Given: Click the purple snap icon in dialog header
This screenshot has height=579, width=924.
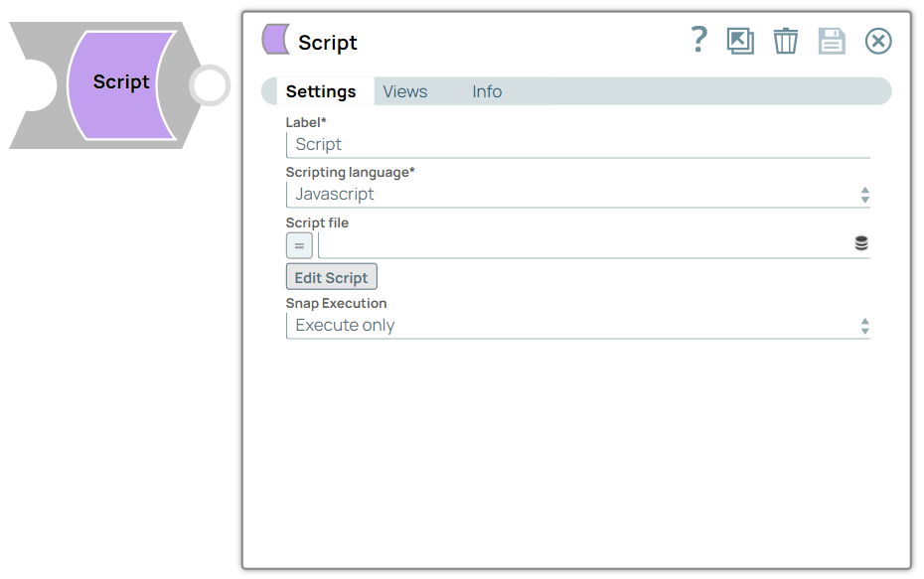Looking at the screenshot, I should coord(275,40).
